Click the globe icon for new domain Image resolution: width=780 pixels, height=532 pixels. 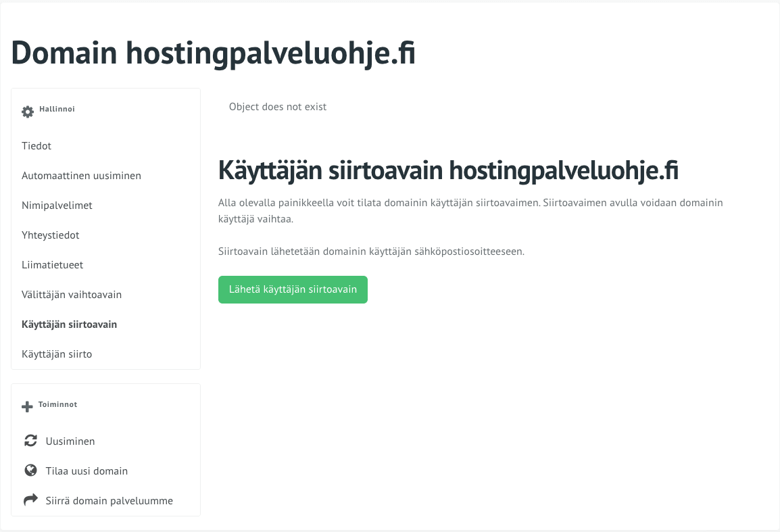click(30, 470)
